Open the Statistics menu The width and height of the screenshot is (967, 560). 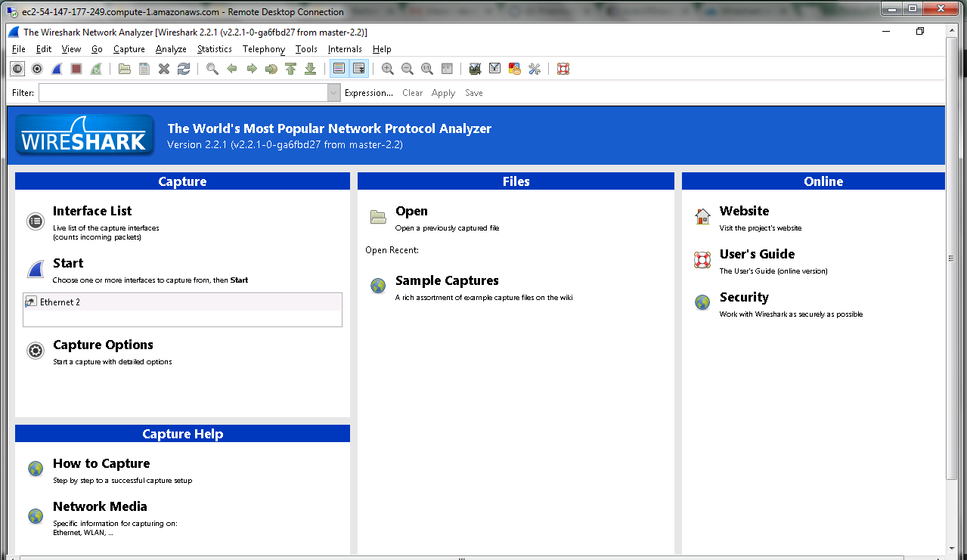(214, 49)
